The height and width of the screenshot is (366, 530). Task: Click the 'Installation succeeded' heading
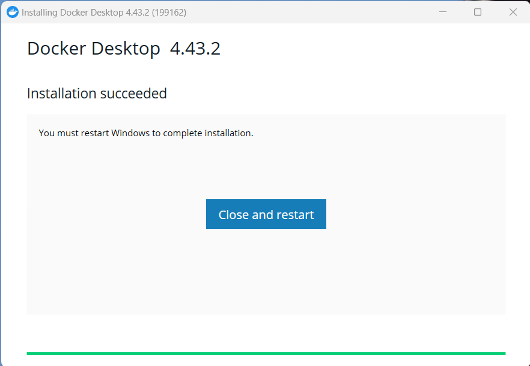(x=97, y=93)
